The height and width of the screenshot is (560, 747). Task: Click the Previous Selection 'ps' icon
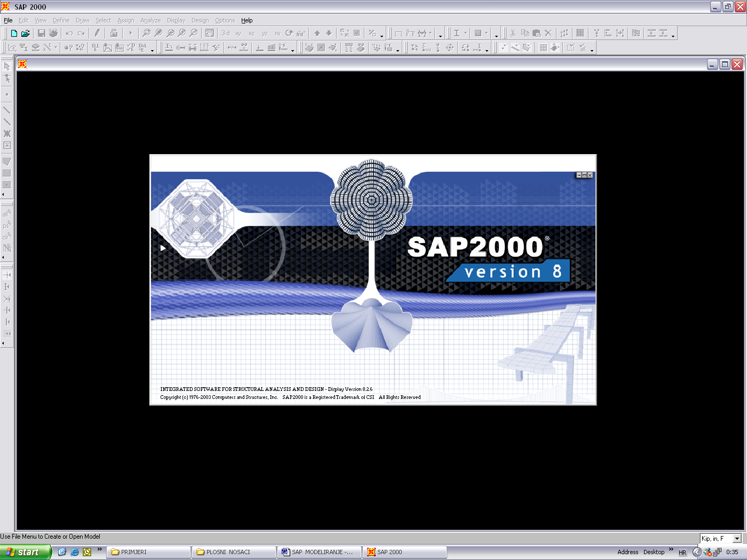[7, 225]
